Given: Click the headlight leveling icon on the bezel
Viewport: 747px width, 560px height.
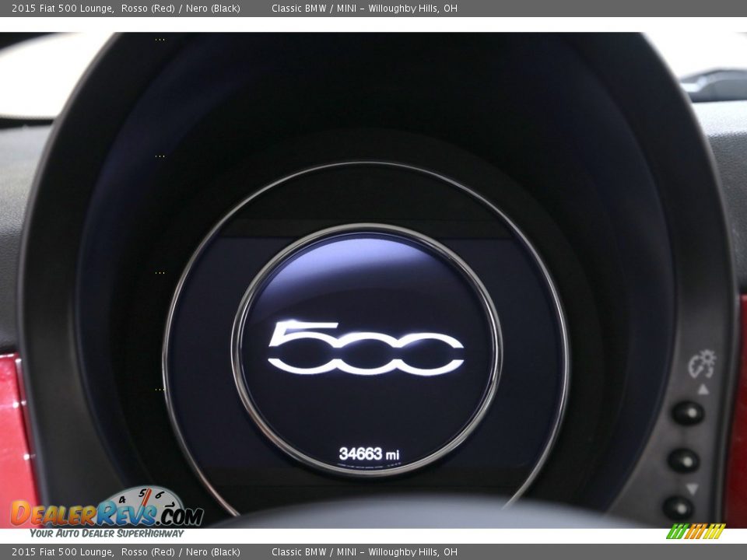Looking at the screenshot, I should (x=702, y=364).
